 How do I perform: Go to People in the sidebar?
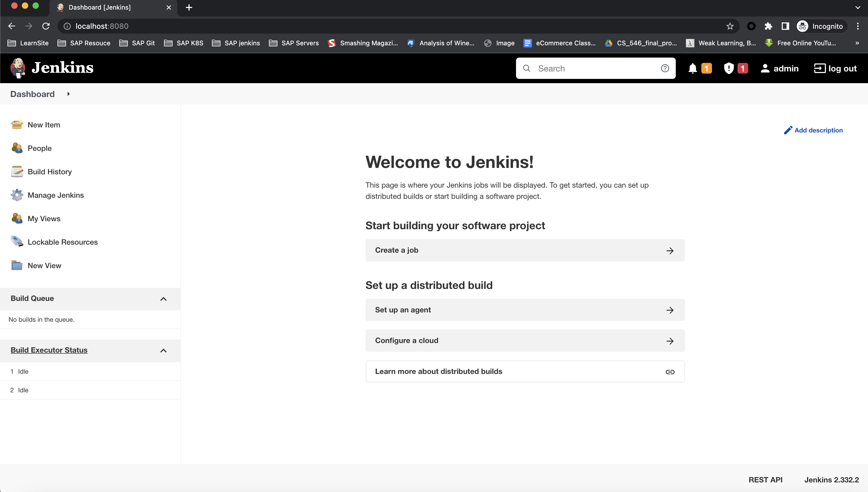click(39, 148)
